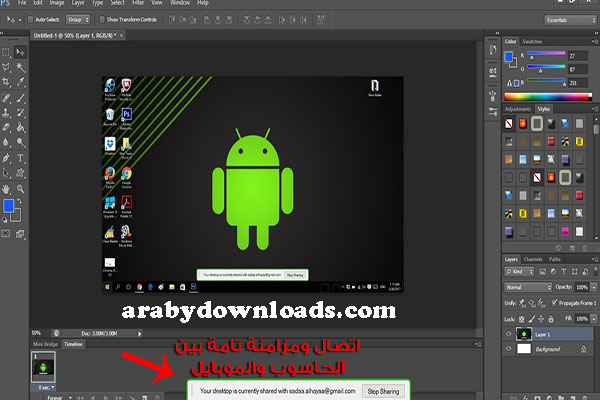This screenshot has height=400, width=600.
Task: Click the lock transparent pixels icon
Action: tap(521, 319)
